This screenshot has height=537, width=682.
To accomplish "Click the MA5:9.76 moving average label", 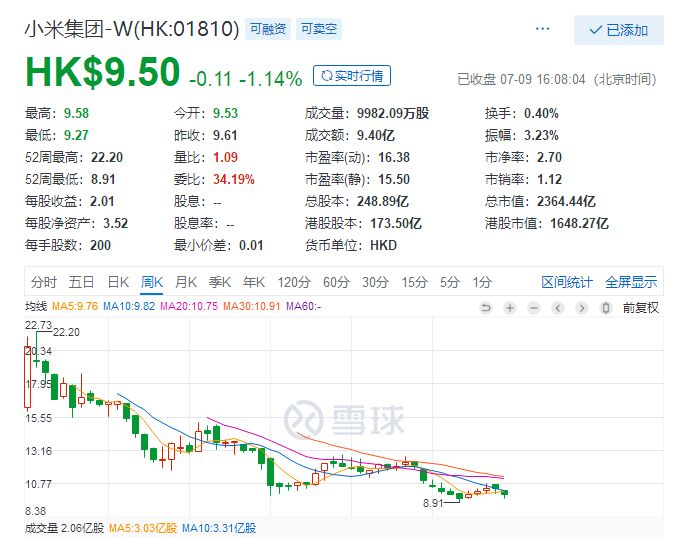I will (x=75, y=306).
